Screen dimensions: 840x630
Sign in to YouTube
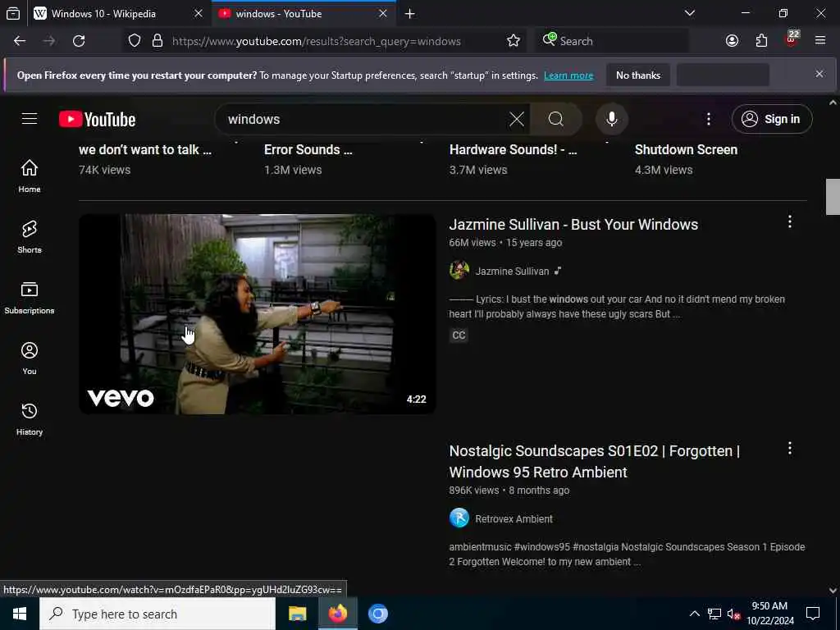point(771,119)
